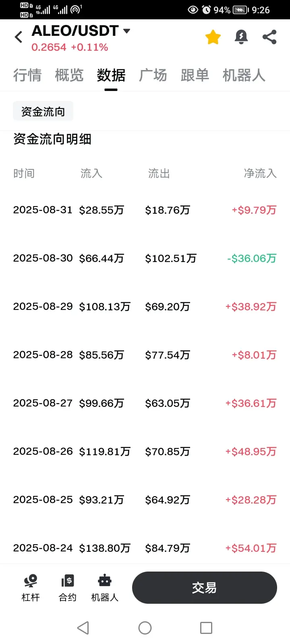290x644 pixels.
Task: Open the 杠杆 margin icon
Action: [x=31, y=588]
